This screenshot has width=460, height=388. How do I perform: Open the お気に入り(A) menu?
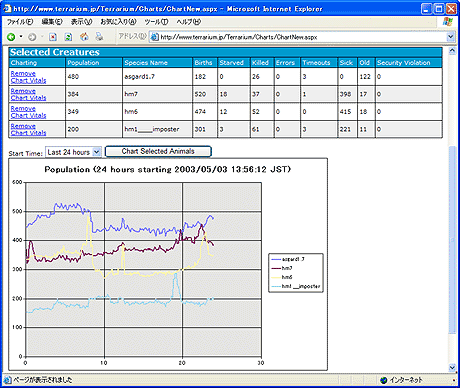tap(118, 22)
